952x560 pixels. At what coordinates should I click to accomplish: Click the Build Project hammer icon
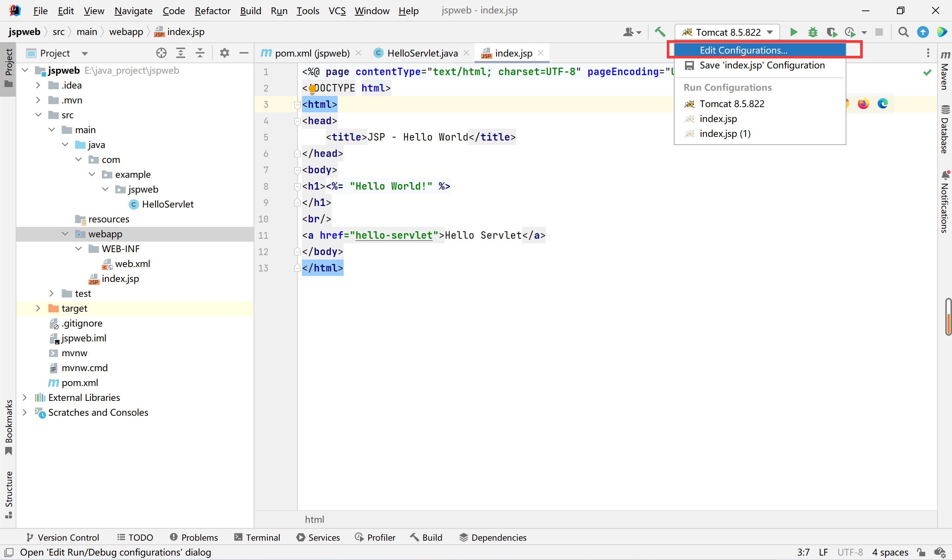click(x=660, y=32)
